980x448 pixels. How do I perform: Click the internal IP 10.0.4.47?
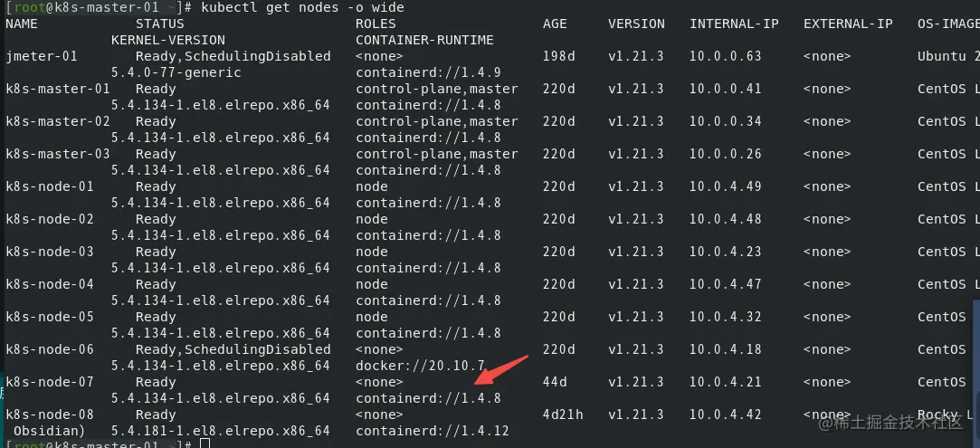(x=726, y=283)
